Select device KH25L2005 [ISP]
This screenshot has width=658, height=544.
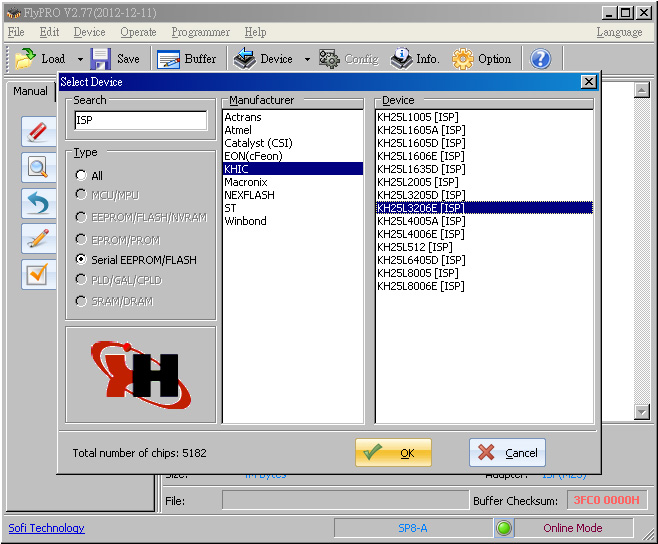tap(484, 182)
